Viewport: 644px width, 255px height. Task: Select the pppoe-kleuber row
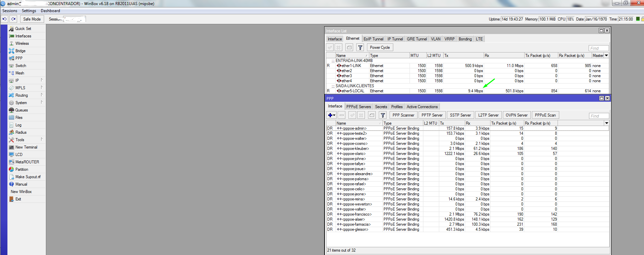point(468,149)
